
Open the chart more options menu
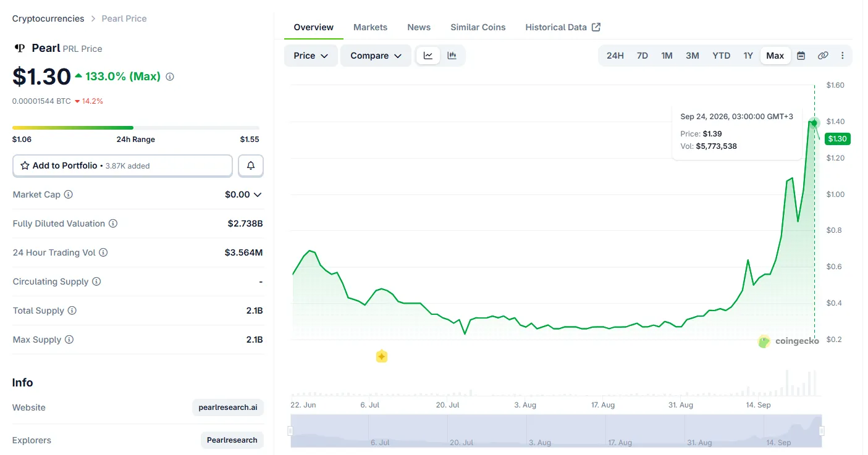point(843,56)
